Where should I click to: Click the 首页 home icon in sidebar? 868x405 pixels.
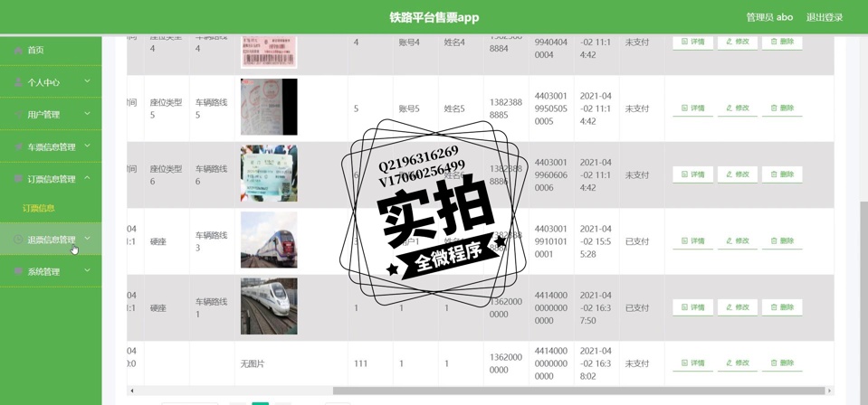18,51
